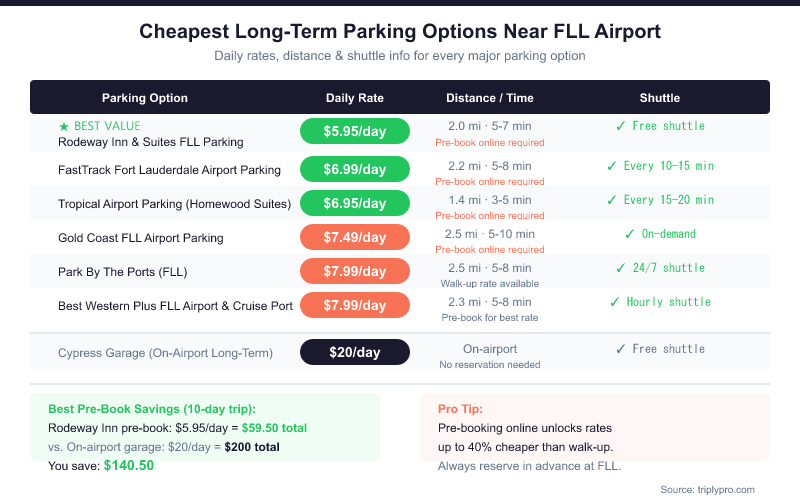Click the checkmark beside On-demand shuttle
The height and width of the screenshot is (500, 800).
click(629, 234)
